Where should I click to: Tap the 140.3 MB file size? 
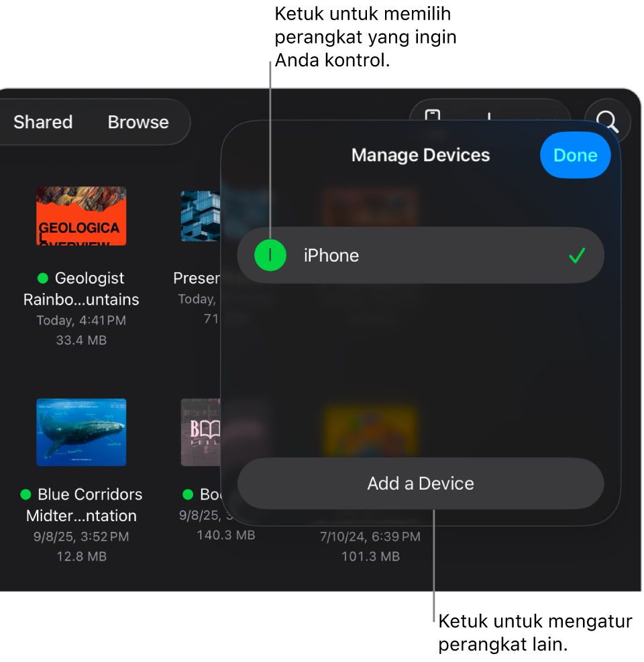tap(226, 535)
